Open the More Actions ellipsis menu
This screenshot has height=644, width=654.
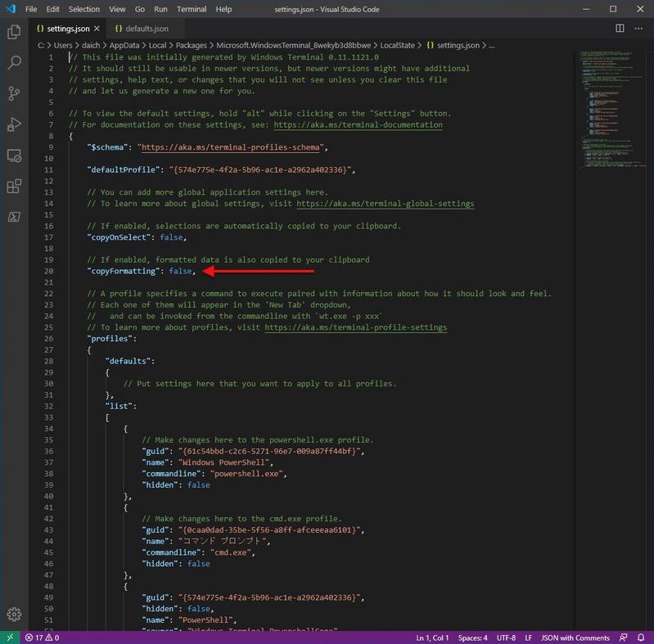click(638, 29)
